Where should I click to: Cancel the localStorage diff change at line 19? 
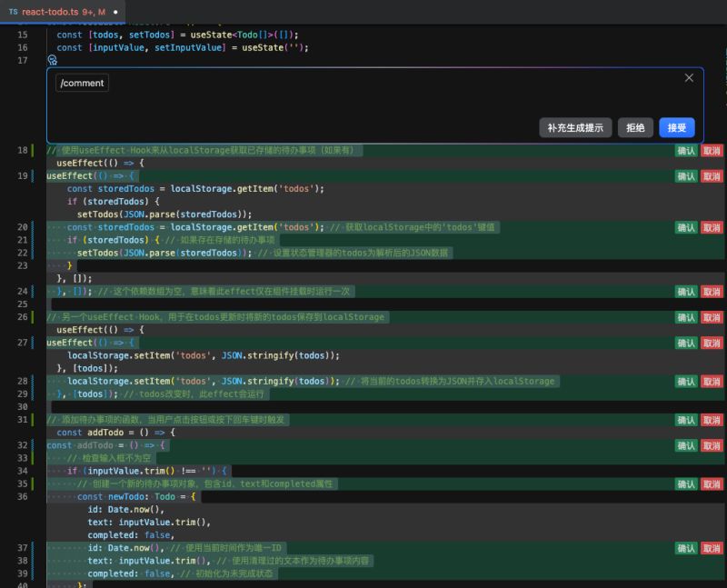point(710,175)
